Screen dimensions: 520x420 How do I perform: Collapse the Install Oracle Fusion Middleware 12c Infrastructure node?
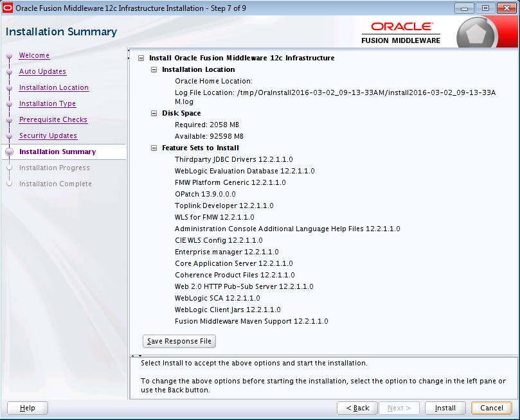click(x=141, y=58)
